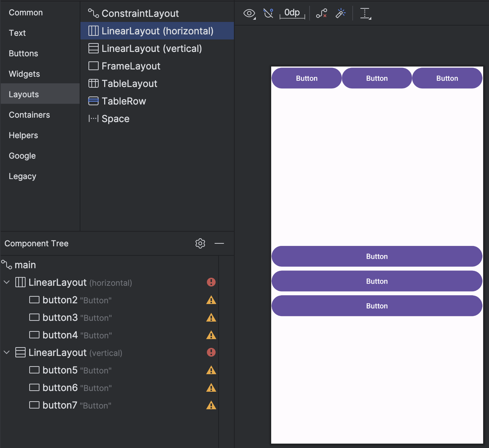Screen dimensions: 489x448
Task: Pick ConstraintLayout from the palette
Action: click(x=157, y=14)
